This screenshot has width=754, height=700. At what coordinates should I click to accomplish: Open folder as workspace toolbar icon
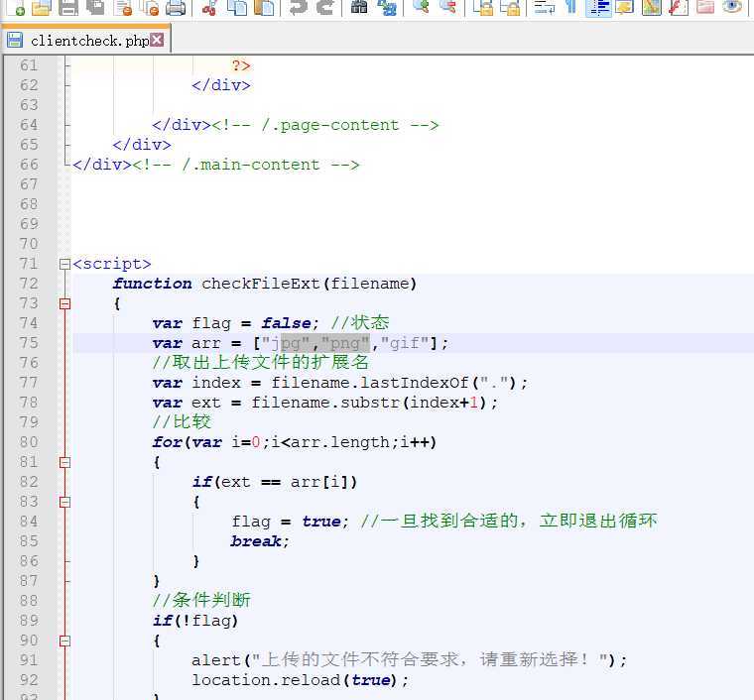point(705,7)
